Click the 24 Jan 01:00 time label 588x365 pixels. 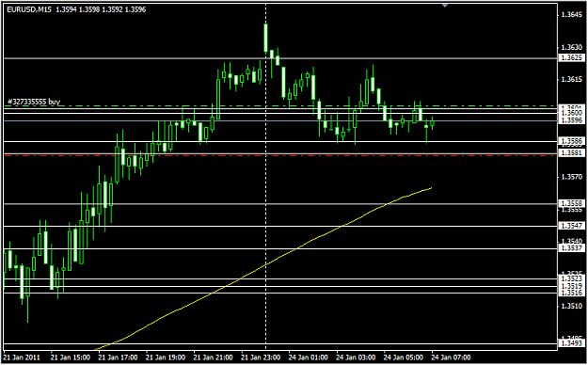[x=309, y=357]
